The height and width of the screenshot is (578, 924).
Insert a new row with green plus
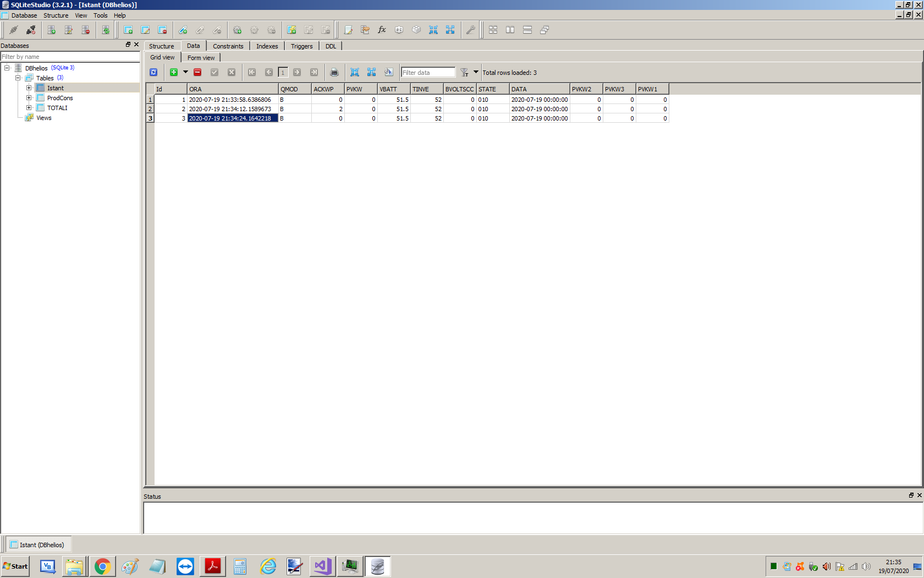pyautogui.click(x=174, y=72)
